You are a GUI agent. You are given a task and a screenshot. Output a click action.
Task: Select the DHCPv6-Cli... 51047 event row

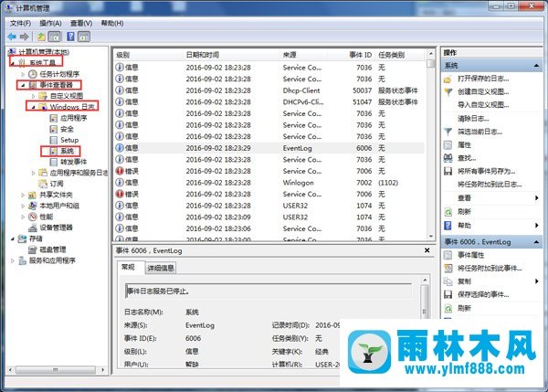click(269, 102)
